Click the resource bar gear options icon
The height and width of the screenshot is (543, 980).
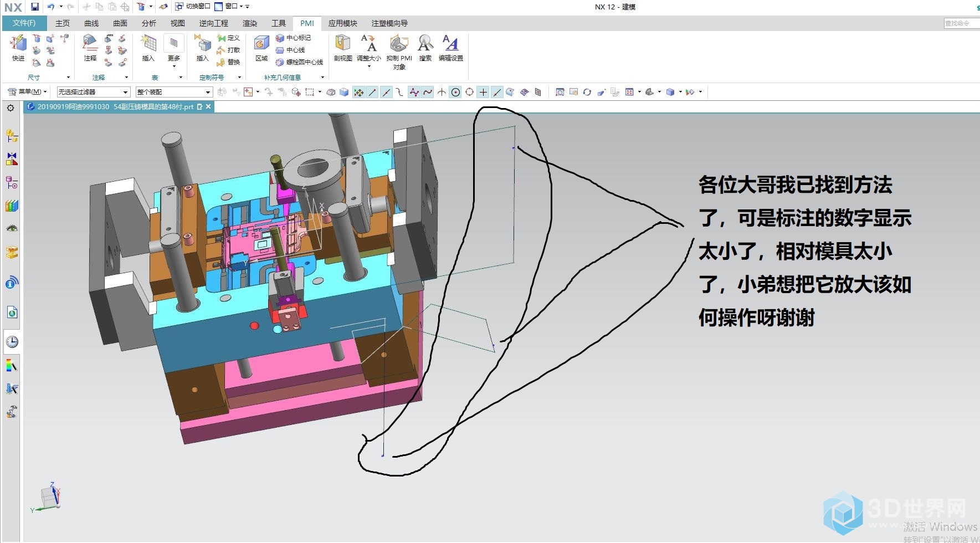[11, 108]
